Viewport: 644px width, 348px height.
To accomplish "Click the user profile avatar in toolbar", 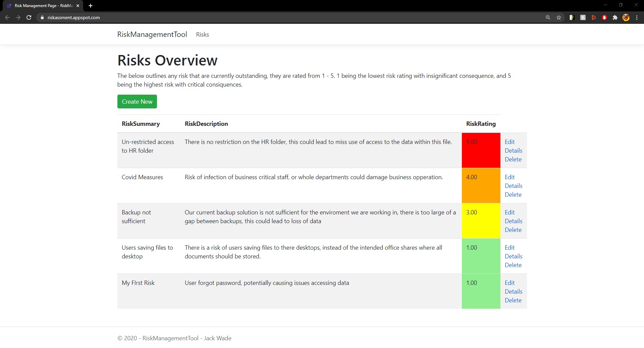I will click(626, 17).
